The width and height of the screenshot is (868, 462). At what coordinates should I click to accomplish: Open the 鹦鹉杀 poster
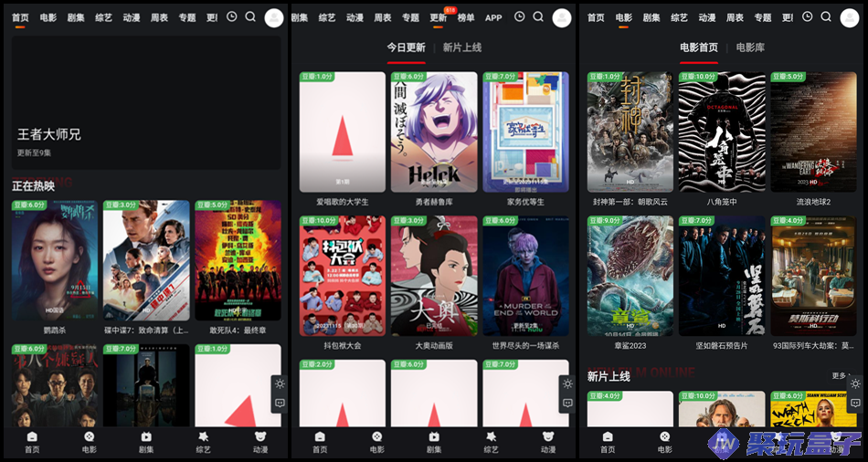coord(55,260)
